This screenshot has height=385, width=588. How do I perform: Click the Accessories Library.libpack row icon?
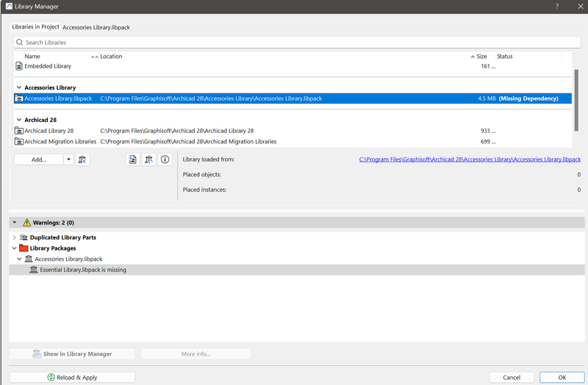[x=19, y=98]
